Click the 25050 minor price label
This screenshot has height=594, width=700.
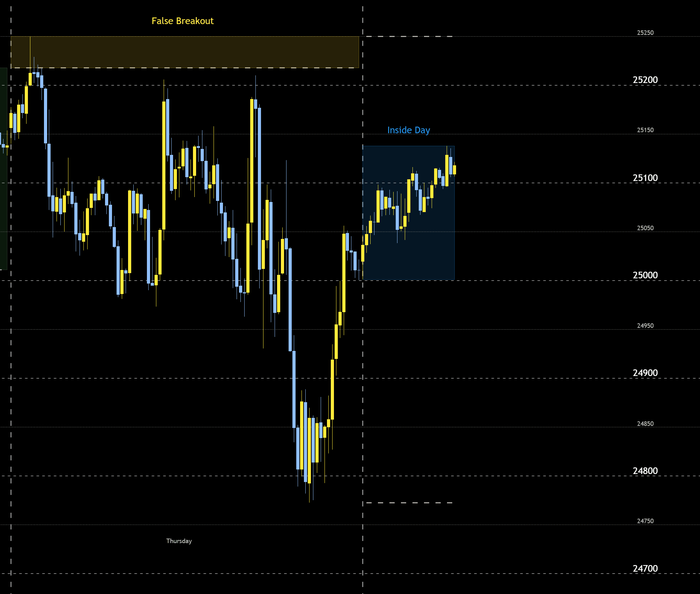[x=645, y=228]
